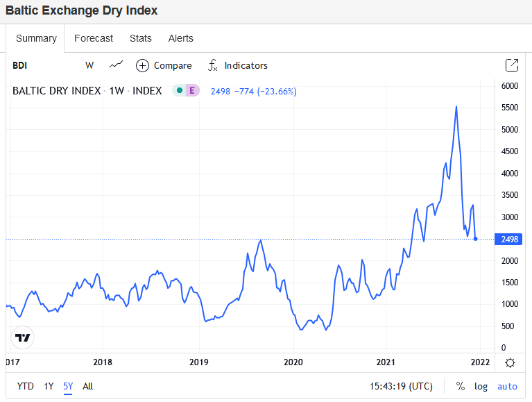
Task: Click the purple E badge
Action: point(192,90)
